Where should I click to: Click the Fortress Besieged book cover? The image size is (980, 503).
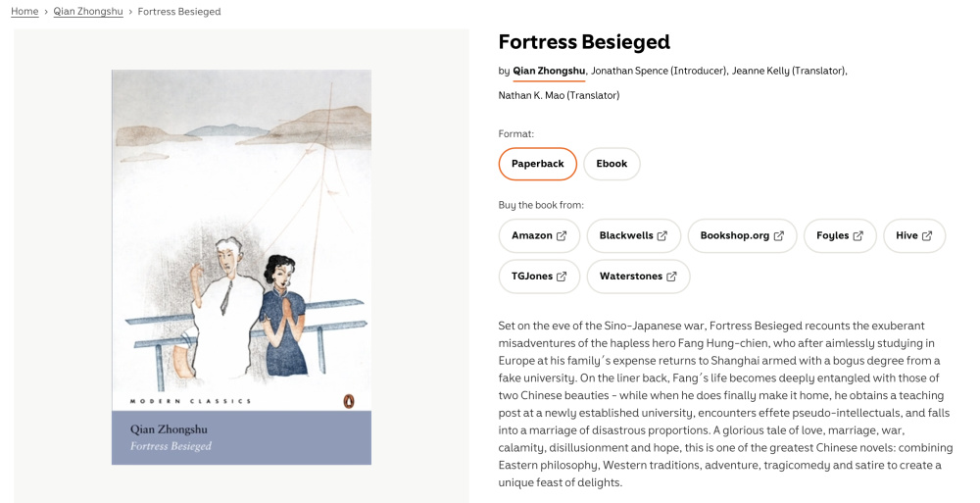click(241, 267)
